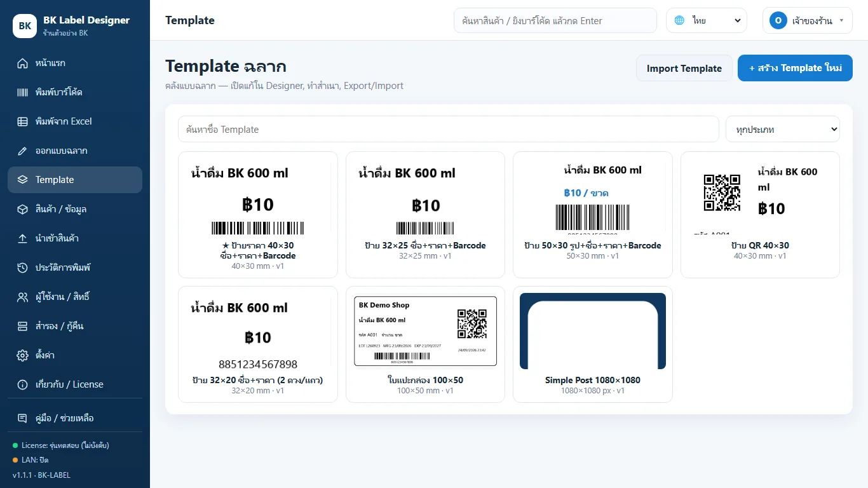Screen dimensions: 868x488
Task: Click the v1.1.1 · BK-LABEL version text
Action: pyautogui.click(x=41, y=475)
